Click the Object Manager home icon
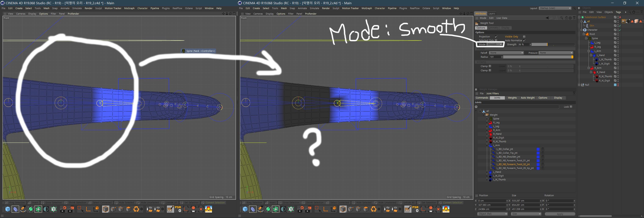The width and height of the screenshot is (644, 218). [x=634, y=12]
